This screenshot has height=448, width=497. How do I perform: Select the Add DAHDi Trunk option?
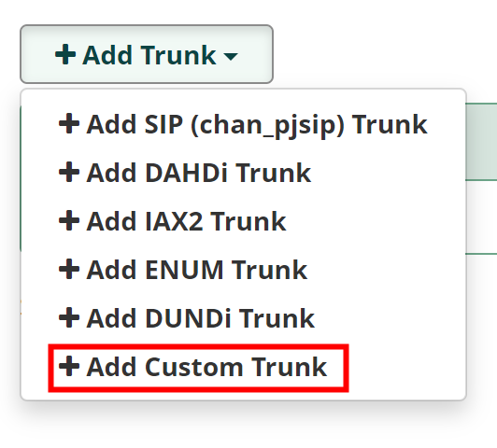pos(243,173)
